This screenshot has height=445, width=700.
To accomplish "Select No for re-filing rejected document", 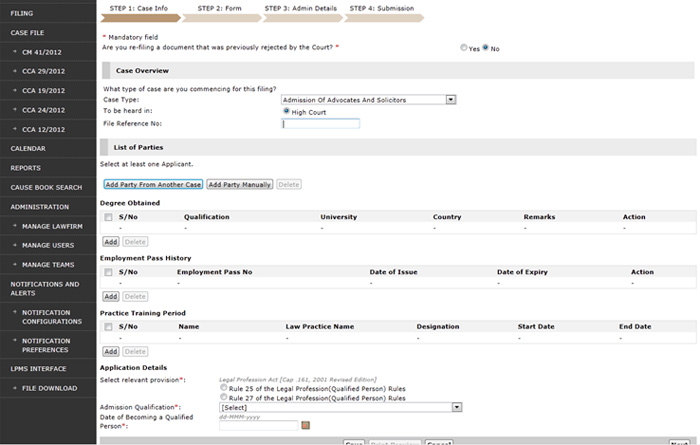I will pyautogui.click(x=486, y=48).
